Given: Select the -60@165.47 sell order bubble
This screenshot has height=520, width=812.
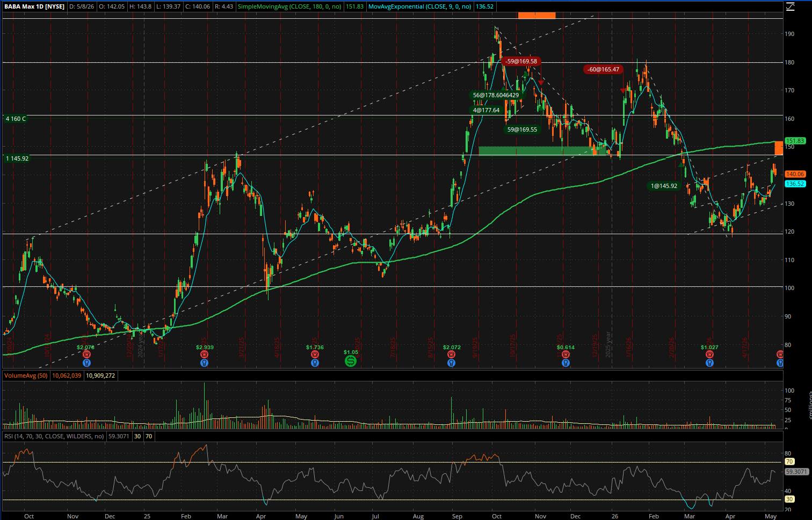Looking at the screenshot, I should (603, 69).
